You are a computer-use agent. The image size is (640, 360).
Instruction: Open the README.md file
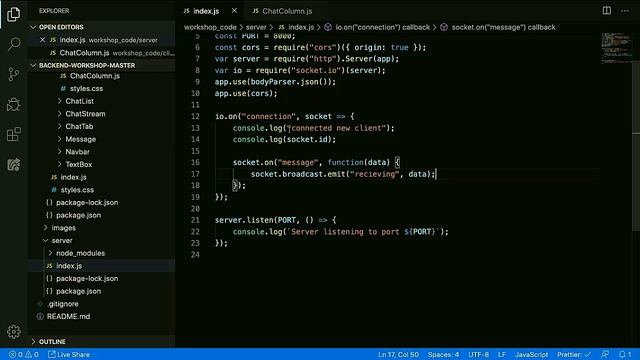(68, 316)
